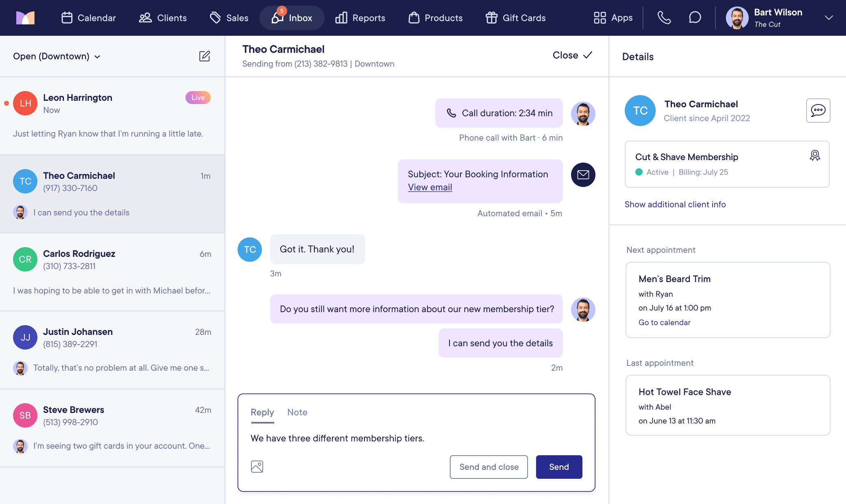This screenshot has height=504, width=846.
Task: Click the phone dialer icon in top bar
Action: pos(664,18)
